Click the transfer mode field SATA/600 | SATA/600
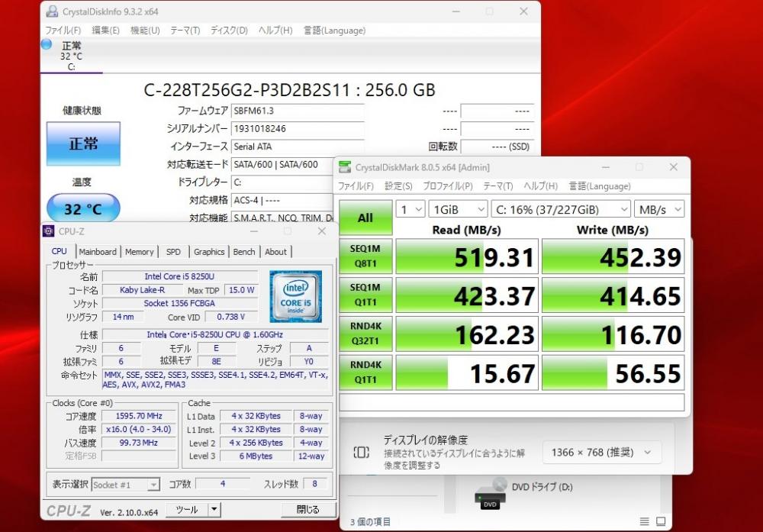Screen dimensions: 763x532 [282, 165]
